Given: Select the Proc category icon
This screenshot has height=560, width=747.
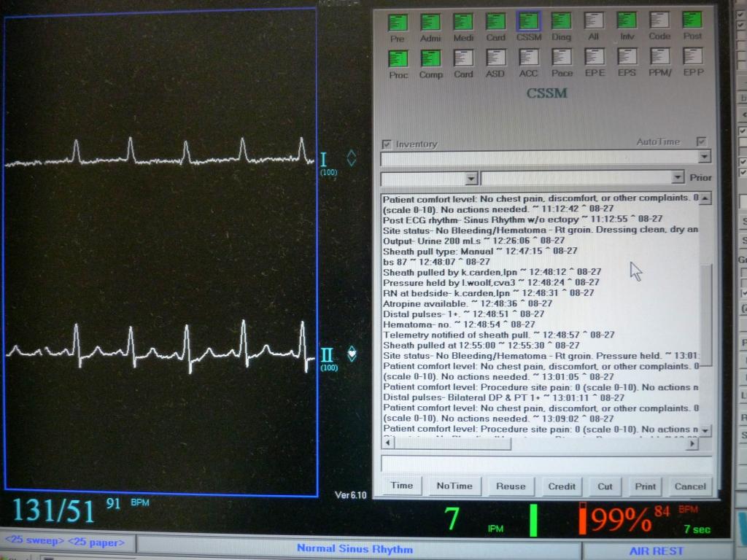Looking at the screenshot, I should pos(398,59).
